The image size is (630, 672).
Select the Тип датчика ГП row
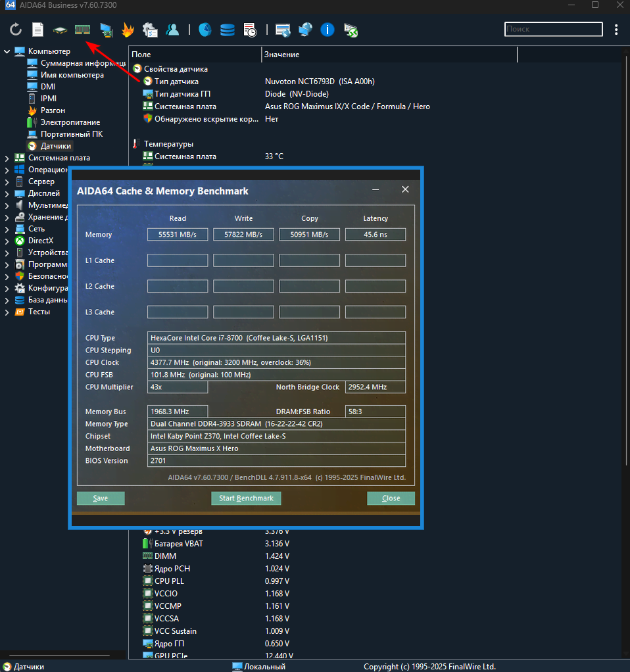182,94
